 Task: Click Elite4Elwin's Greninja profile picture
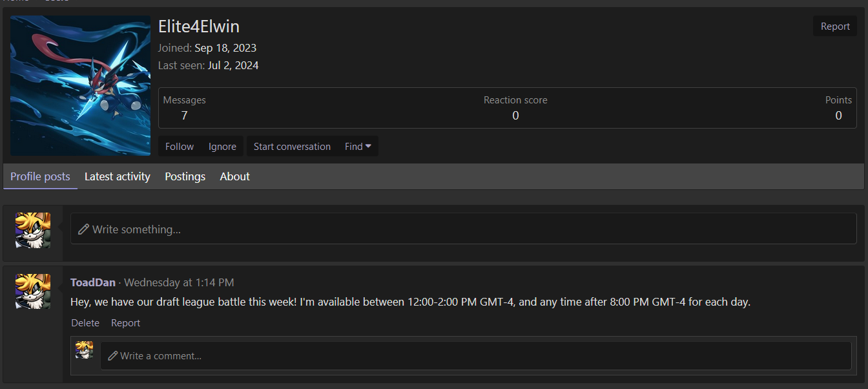click(80, 85)
